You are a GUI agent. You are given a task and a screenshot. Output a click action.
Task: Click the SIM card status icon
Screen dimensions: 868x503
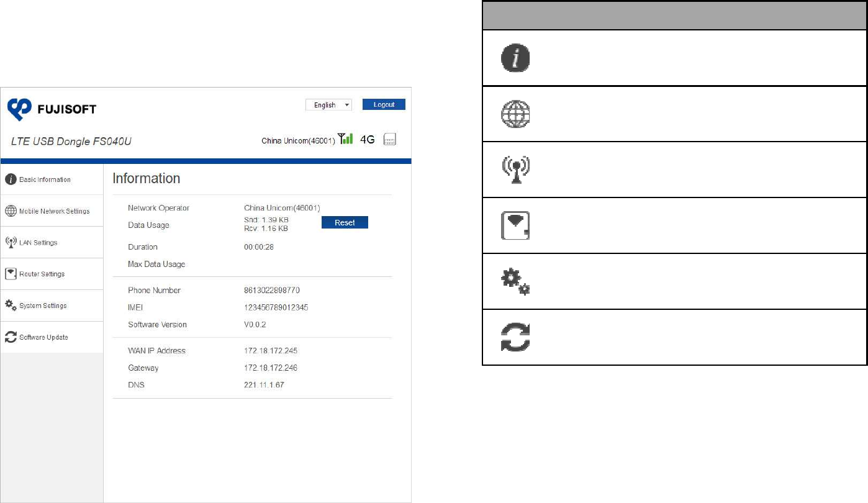coord(390,140)
